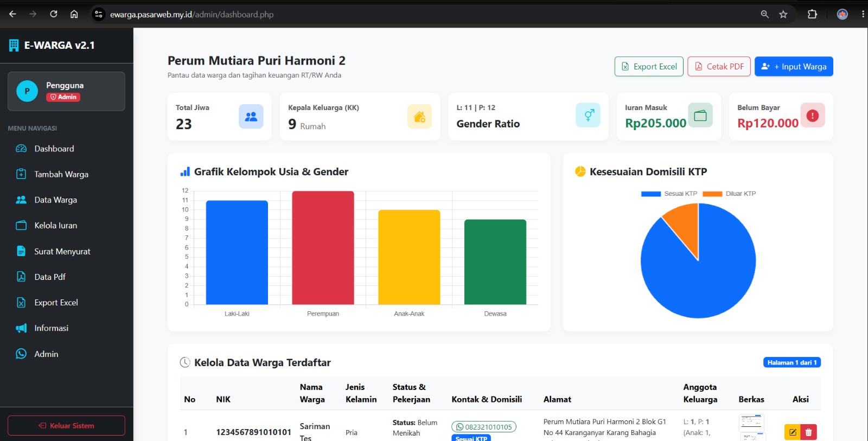Screen dimensions: 868x441
Task: Click WhatsApp number 082321010105
Action: [x=484, y=427]
